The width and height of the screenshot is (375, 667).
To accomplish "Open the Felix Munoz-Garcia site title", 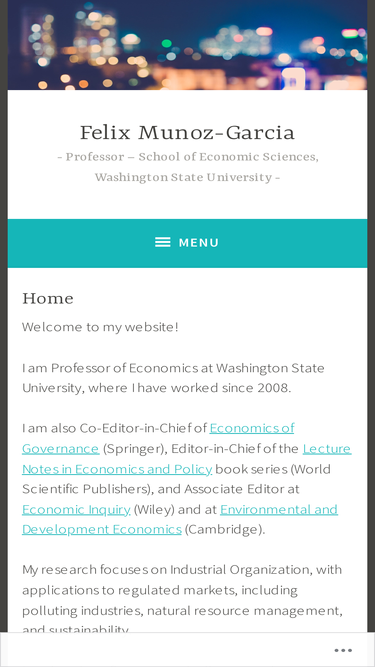I will [188, 132].
